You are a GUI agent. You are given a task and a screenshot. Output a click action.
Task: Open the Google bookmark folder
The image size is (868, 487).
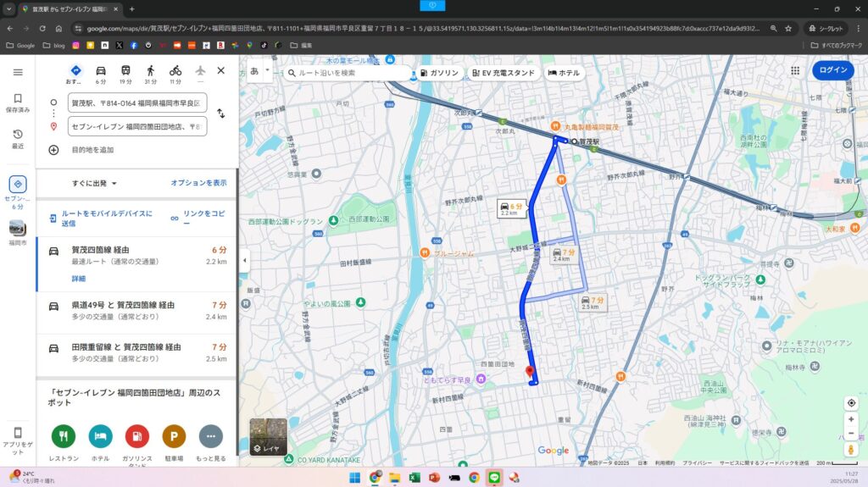20,46
